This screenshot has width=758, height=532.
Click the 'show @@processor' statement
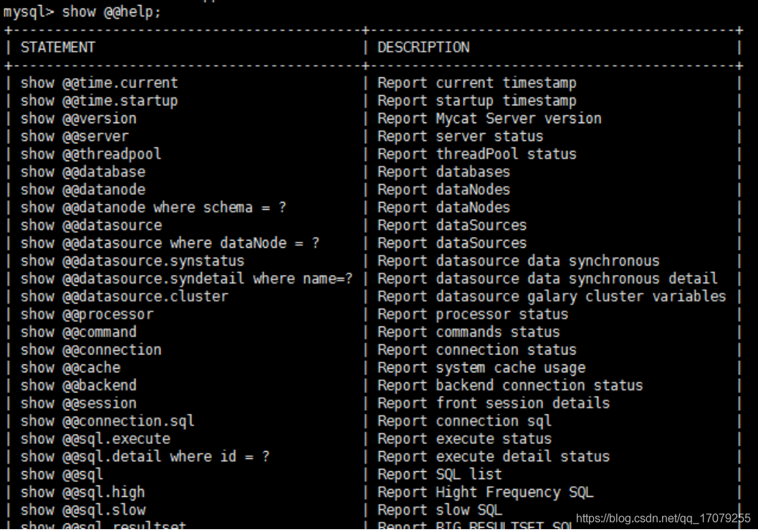pos(87,314)
